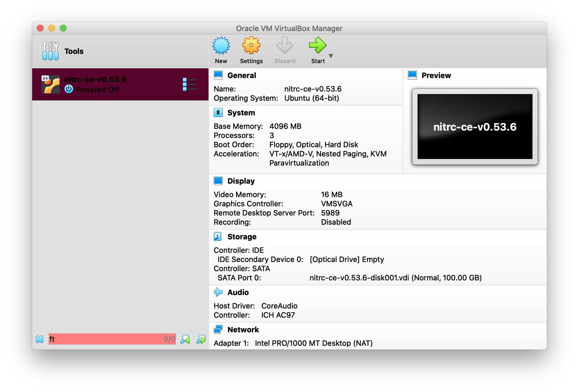This screenshot has height=392, width=579.
Task: Click the Tools label in sidebar
Action: tap(74, 51)
